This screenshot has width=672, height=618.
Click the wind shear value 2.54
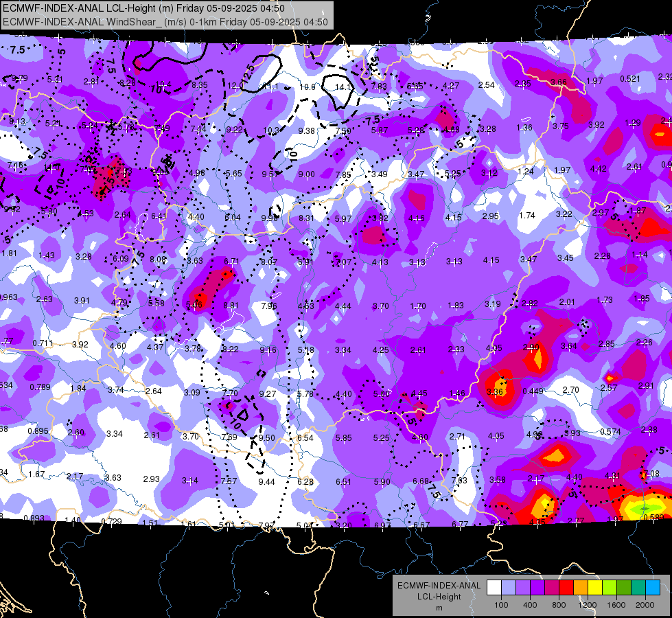click(487, 85)
